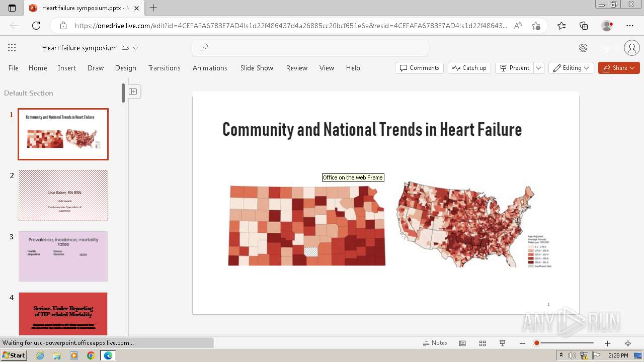
Task: Start slide show from status bar icon
Action: tap(502, 343)
